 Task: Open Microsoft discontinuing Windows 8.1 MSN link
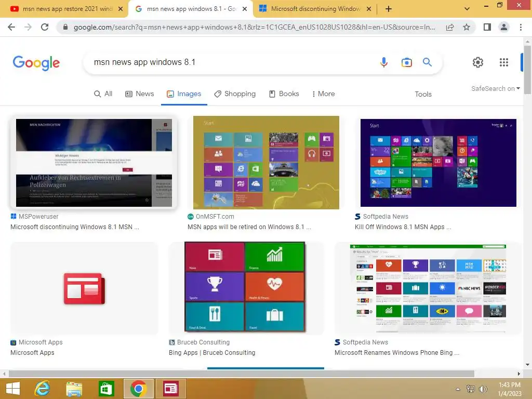pos(75,227)
